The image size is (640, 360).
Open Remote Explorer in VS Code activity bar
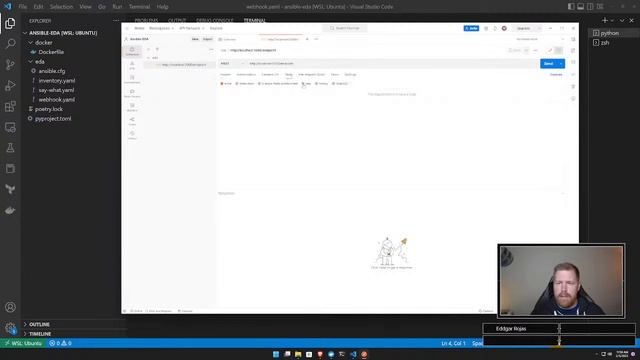10,127
